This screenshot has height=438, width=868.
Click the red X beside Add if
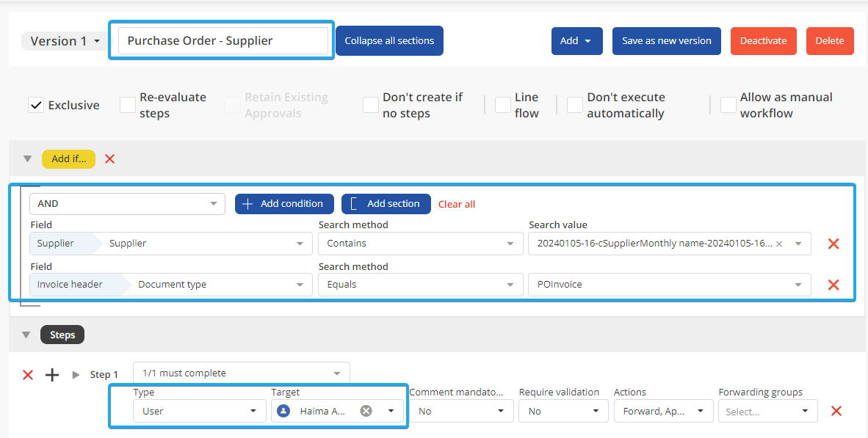coord(109,158)
